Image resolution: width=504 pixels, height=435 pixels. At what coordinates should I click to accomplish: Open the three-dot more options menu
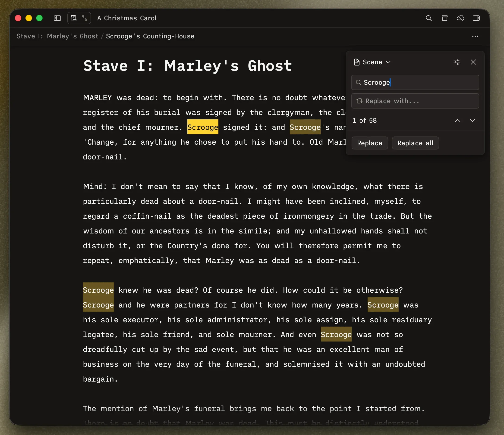(475, 36)
